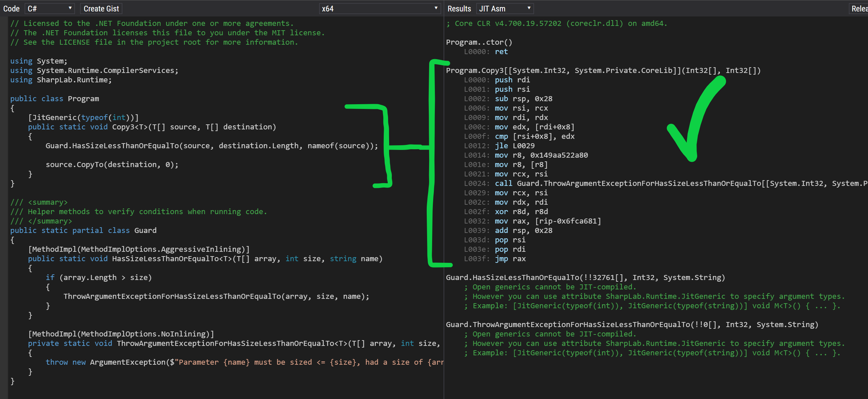Open the Release build mode selector
The height and width of the screenshot is (399, 868).
click(x=859, y=8)
